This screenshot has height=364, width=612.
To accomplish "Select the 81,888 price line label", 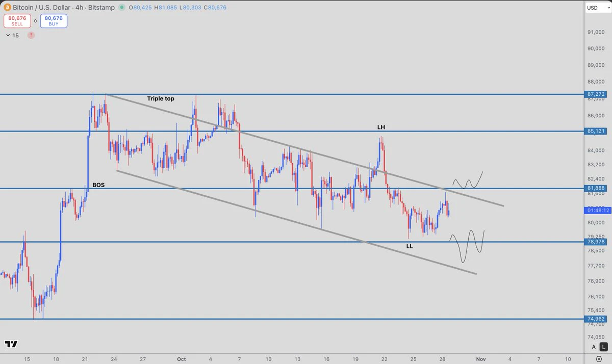I will (596, 189).
